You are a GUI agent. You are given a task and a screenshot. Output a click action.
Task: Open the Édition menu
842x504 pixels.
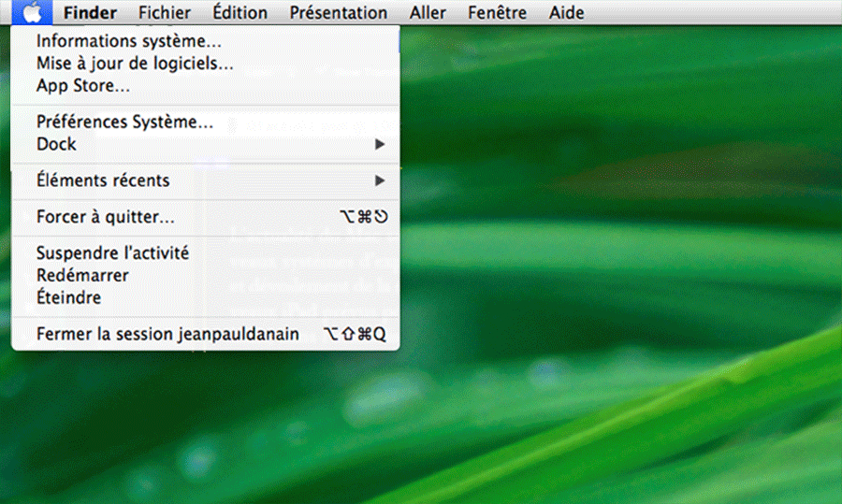(x=240, y=13)
